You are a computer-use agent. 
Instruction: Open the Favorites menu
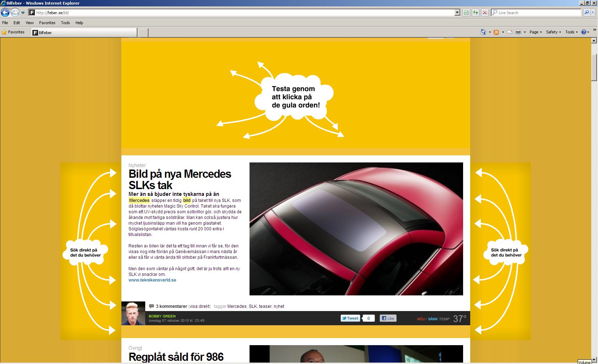pos(47,23)
